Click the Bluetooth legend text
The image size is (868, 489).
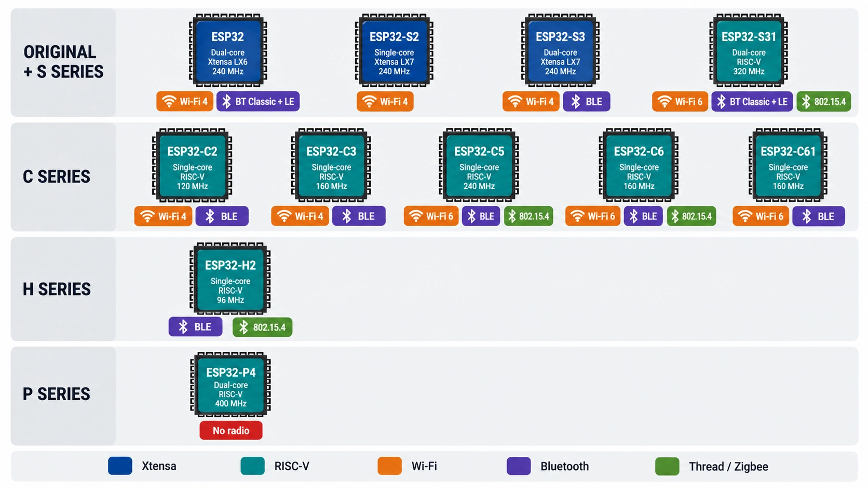(565, 466)
